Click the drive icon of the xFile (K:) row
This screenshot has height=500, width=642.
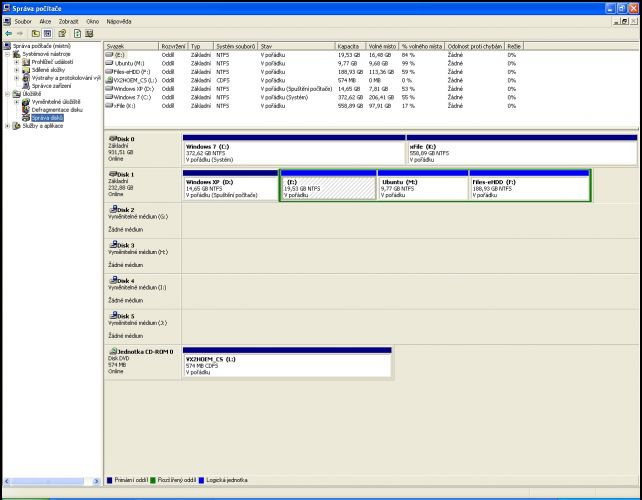point(109,106)
